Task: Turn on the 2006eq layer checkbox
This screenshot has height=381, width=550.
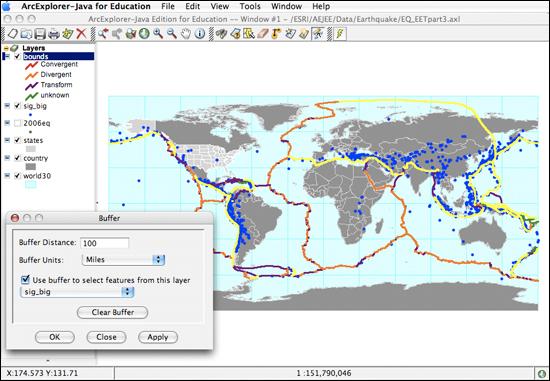Action: pyautogui.click(x=17, y=123)
